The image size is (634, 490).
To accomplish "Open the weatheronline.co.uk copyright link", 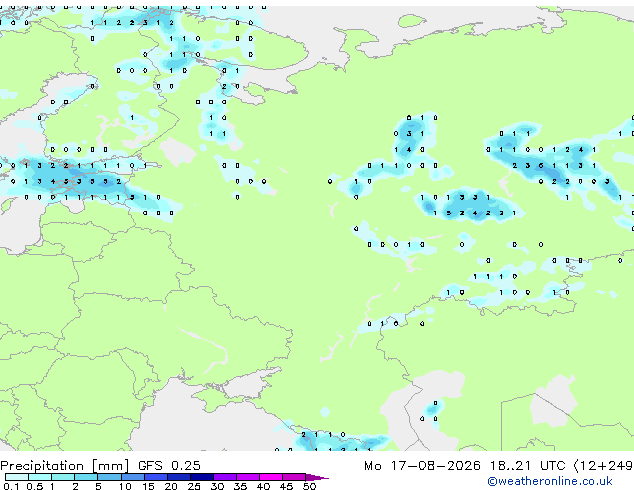I will pyautogui.click(x=550, y=482).
